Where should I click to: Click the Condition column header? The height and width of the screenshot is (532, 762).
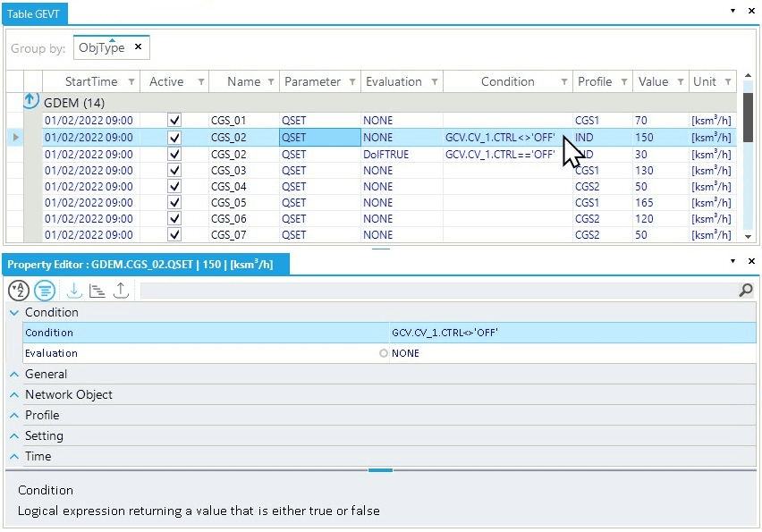click(507, 82)
